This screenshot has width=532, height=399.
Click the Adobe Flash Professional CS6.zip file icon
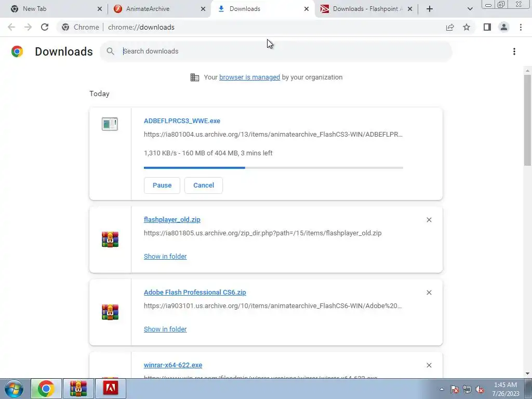(110, 312)
